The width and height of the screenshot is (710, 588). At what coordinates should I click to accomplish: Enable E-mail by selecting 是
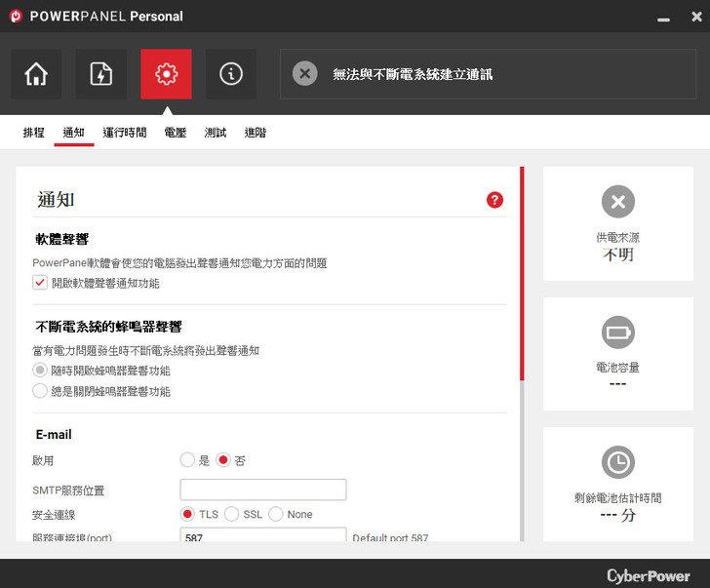coord(187,459)
